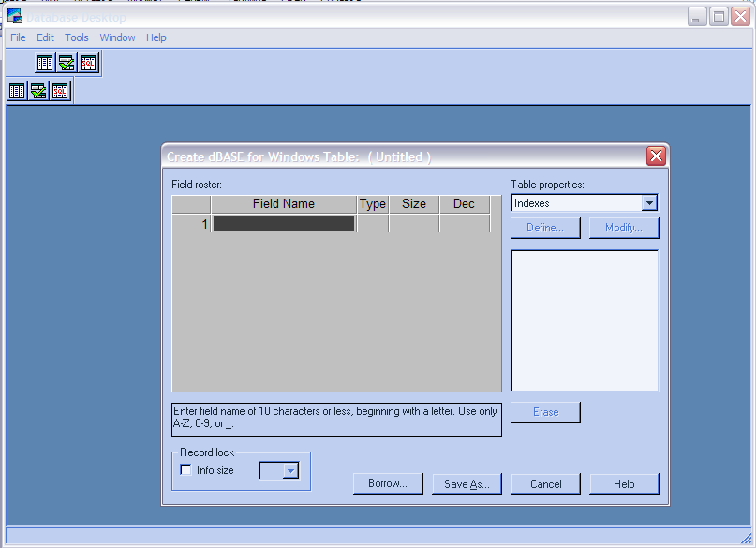Image resolution: width=756 pixels, height=548 pixels.
Task: Click the Dec cell of row 1
Action: point(465,224)
